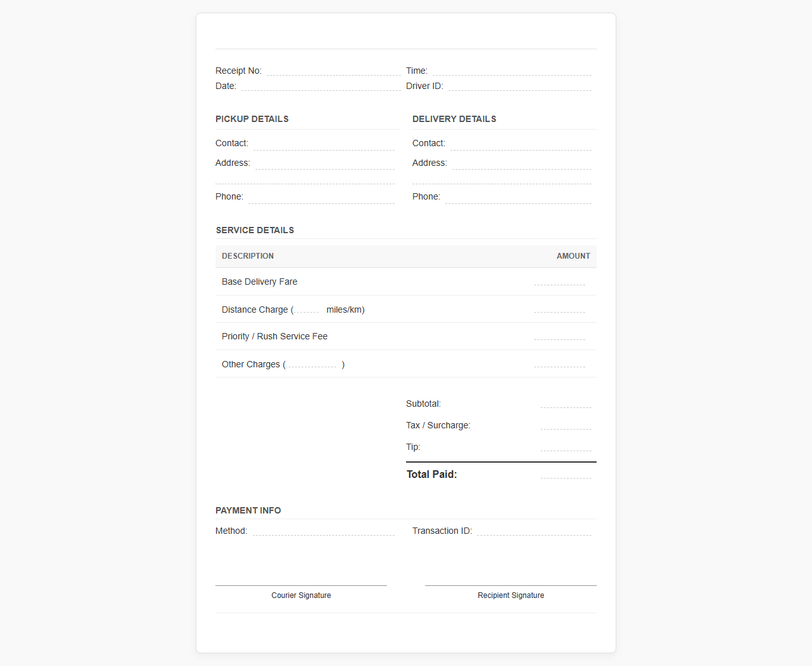Click the Base Delivery Fare amount field
Image resolution: width=812 pixels, height=666 pixels.
[560, 280]
